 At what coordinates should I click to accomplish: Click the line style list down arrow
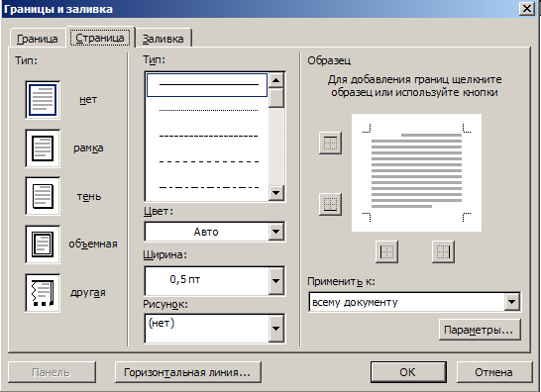pyautogui.click(x=276, y=193)
